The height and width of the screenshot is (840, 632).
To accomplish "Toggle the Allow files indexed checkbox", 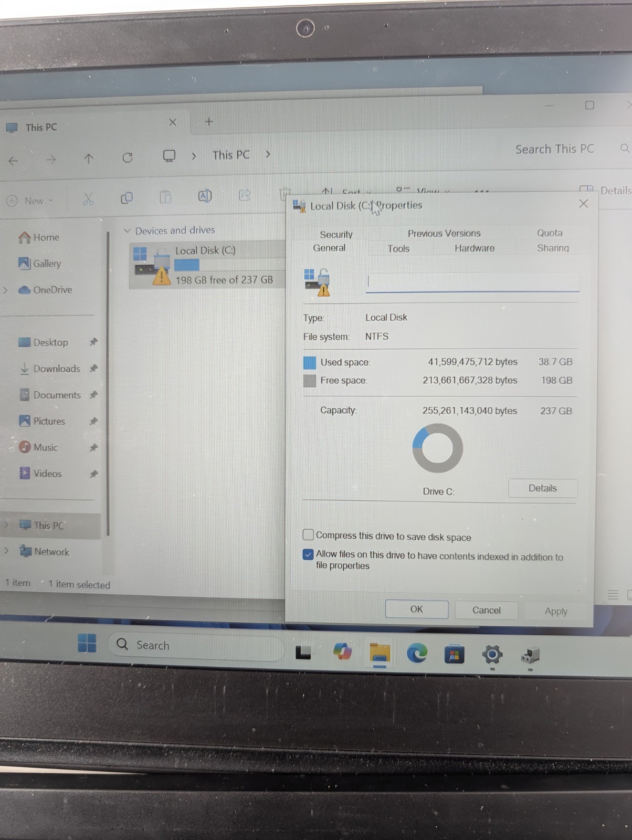I will 308,554.
